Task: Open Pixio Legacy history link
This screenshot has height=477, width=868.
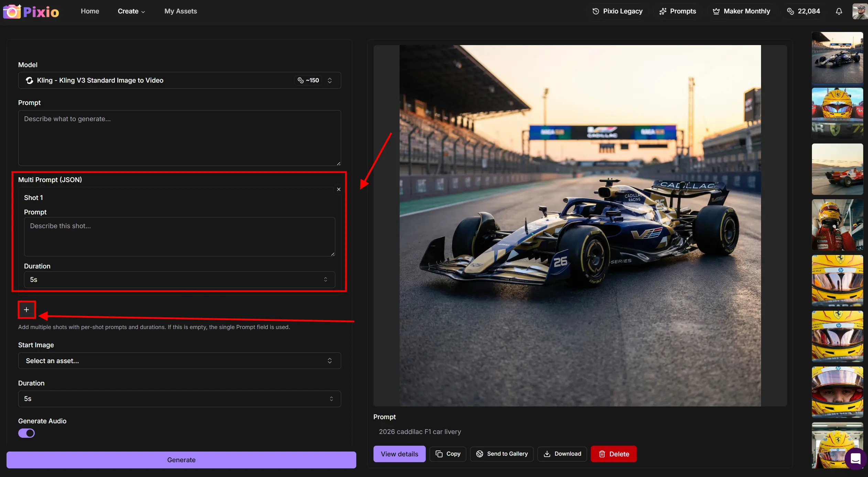Action: (617, 11)
